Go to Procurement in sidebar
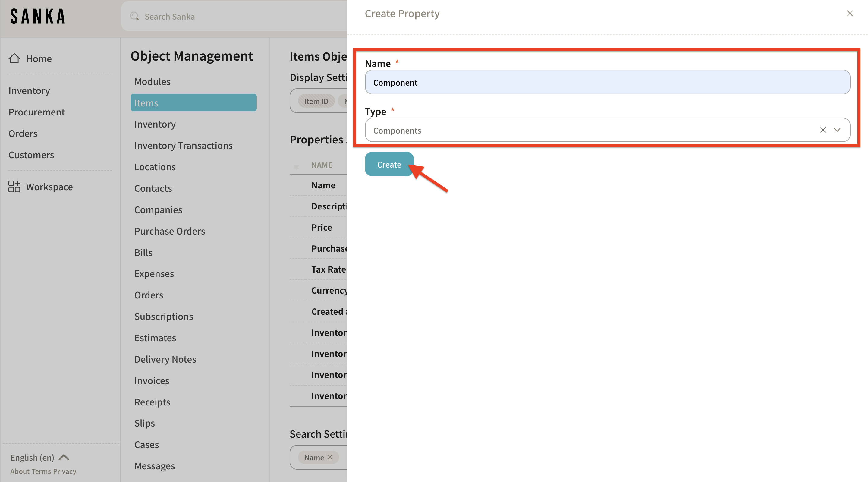The image size is (868, 482). (36, 112)
